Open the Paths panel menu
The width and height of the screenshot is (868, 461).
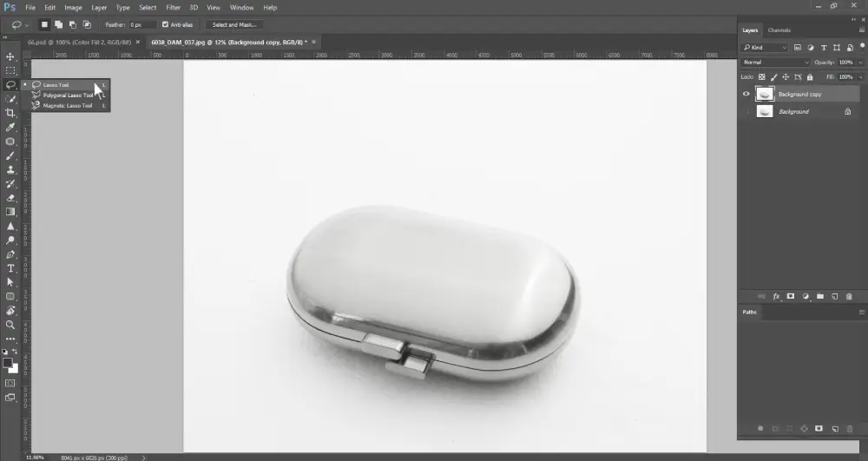(861, 313)
